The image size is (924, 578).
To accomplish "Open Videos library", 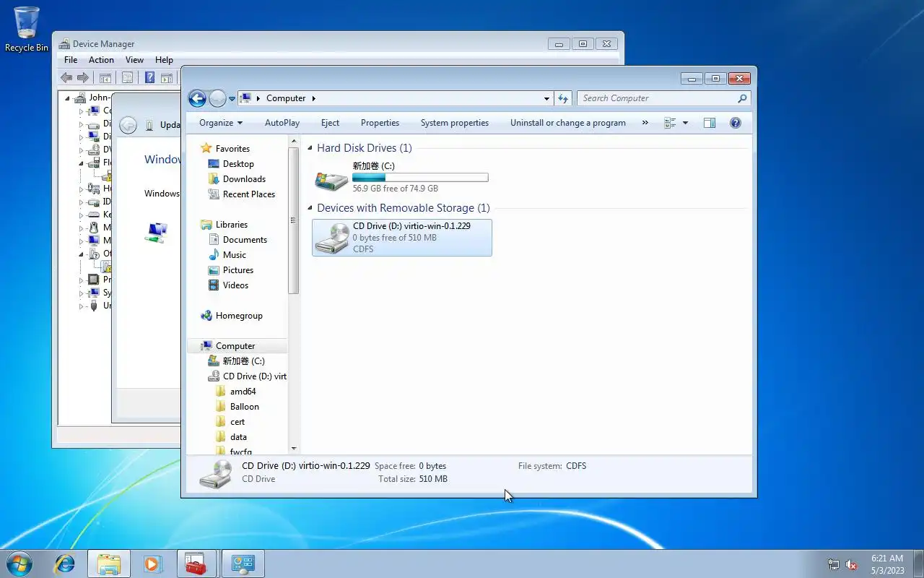I will pos(235,285).
